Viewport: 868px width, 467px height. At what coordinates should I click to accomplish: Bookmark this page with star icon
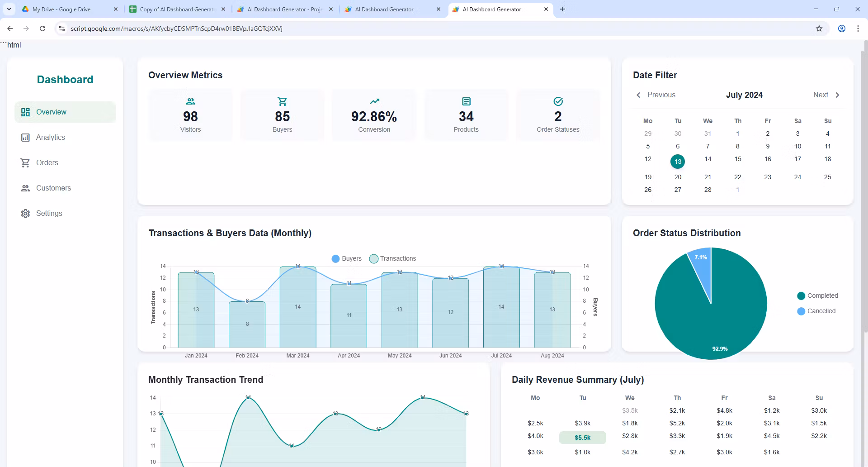coord(819,29)
